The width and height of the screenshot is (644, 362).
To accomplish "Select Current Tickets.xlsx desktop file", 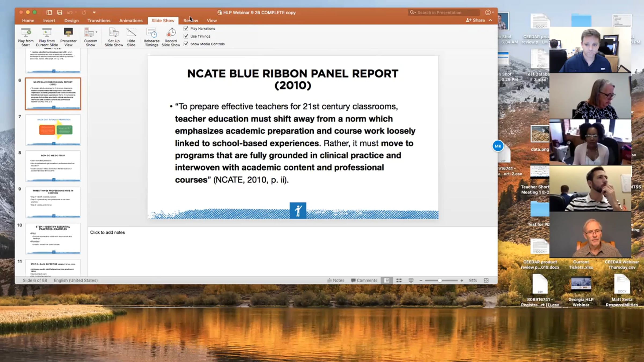I will pyautogui.click(x=581, y=264).
